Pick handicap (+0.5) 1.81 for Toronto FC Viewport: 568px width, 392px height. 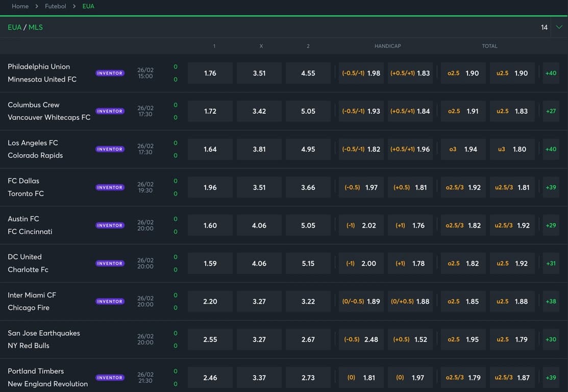coord(410,187)
